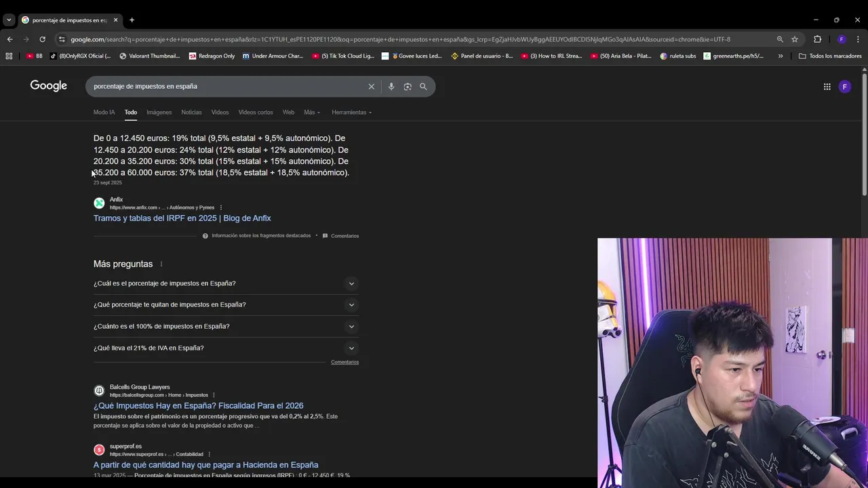Switch to the Noticias tab
Viewport: 868px width, 488px height.
point(191,113)
